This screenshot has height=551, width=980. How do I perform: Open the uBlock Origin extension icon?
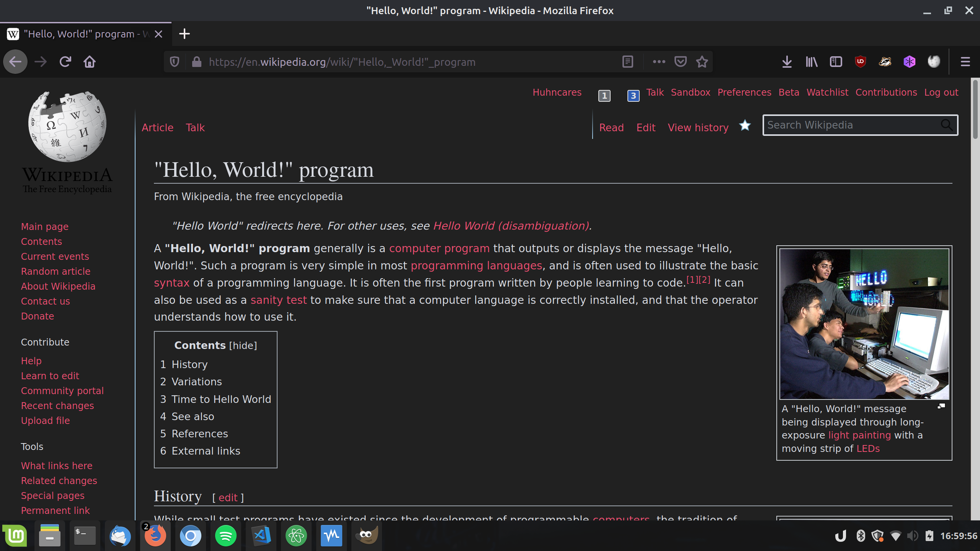[x=860, y=62]
